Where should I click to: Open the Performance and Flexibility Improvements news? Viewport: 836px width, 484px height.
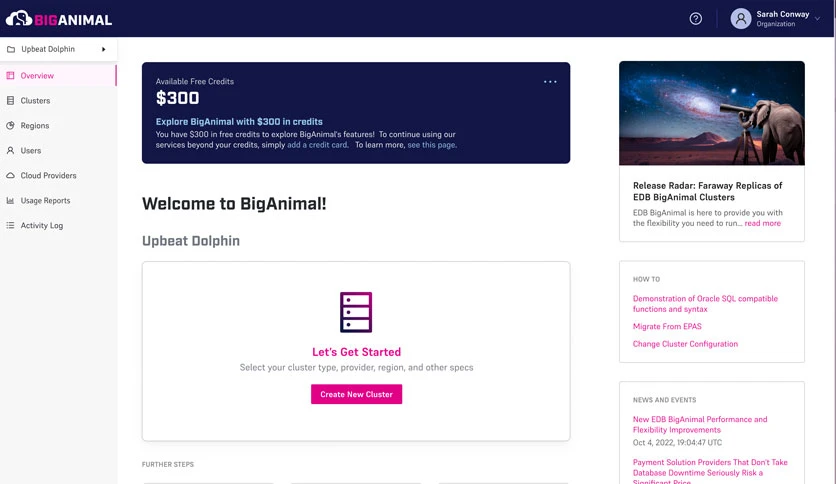tap(700, 424)
